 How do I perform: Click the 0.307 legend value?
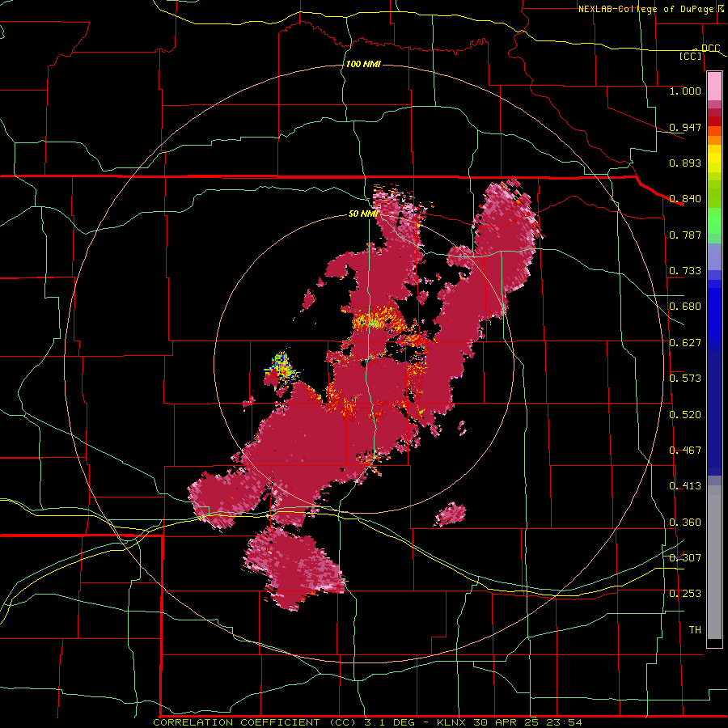pos(685,557)
